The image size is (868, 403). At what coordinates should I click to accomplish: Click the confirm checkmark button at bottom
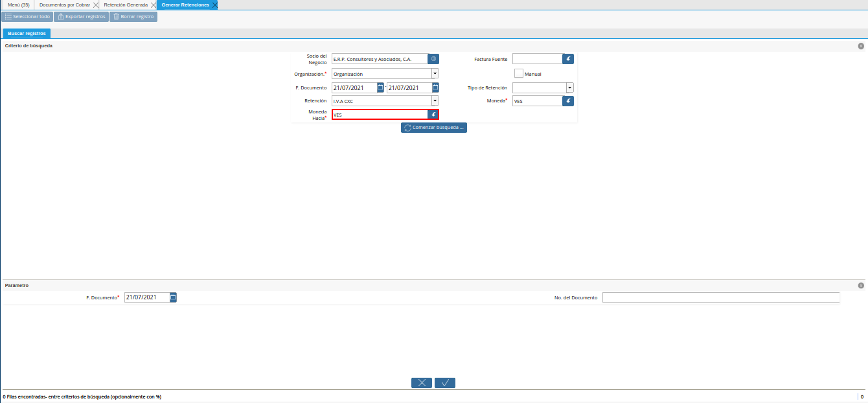[x=445, y=383]
